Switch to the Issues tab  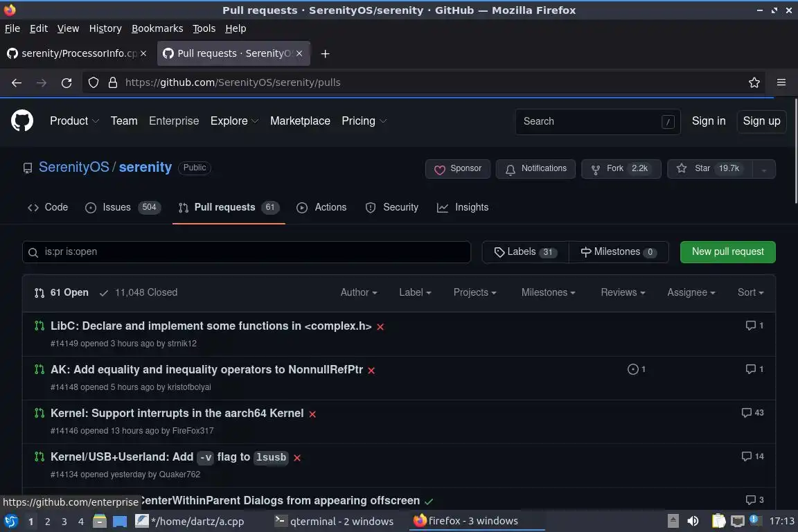click(x=123, y=207)
